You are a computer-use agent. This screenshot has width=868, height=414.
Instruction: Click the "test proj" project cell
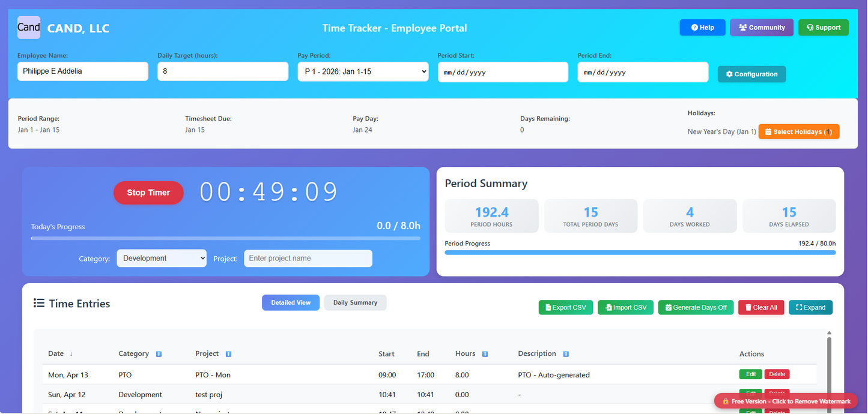(x=209, y=395)
